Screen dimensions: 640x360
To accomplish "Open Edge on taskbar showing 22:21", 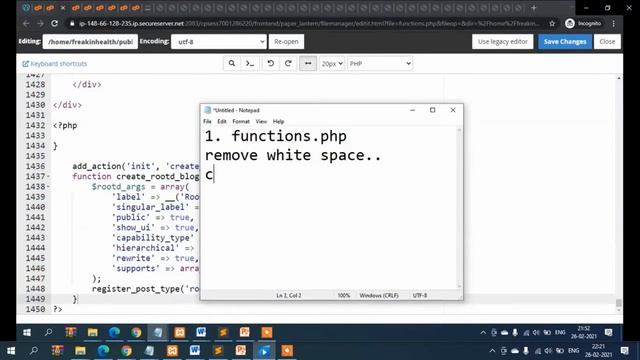I will point(103,351).
